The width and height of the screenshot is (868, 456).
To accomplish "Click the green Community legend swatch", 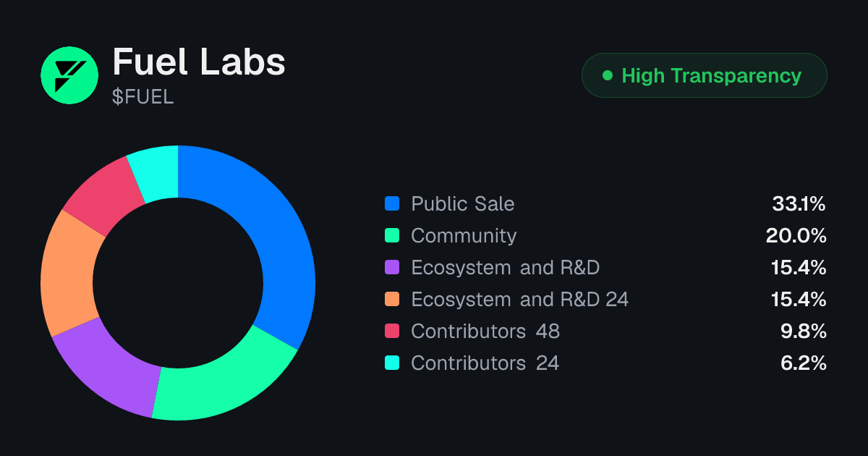I will tap(392, 236).
